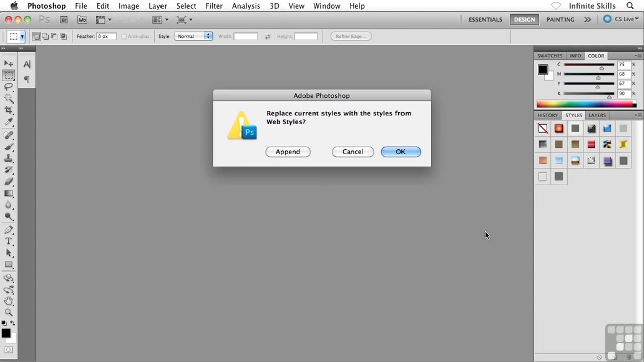
Task: Select the Gradient tool
Action: (9, 193)
